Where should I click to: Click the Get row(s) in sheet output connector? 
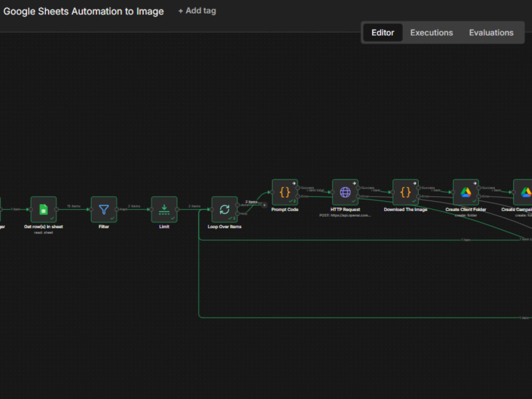click(x=56, y=209)
